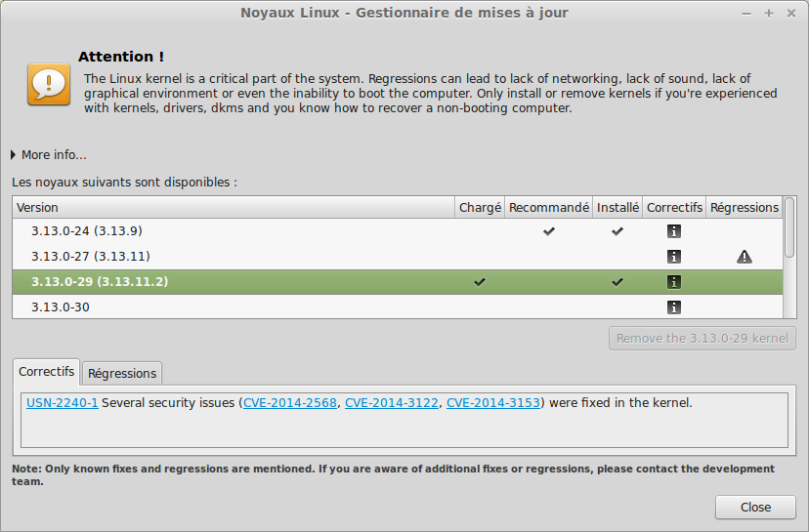The width and height of the screenshot is (809, 532).
Task: Sort kernels by Version column header
Action: (234, 207)
